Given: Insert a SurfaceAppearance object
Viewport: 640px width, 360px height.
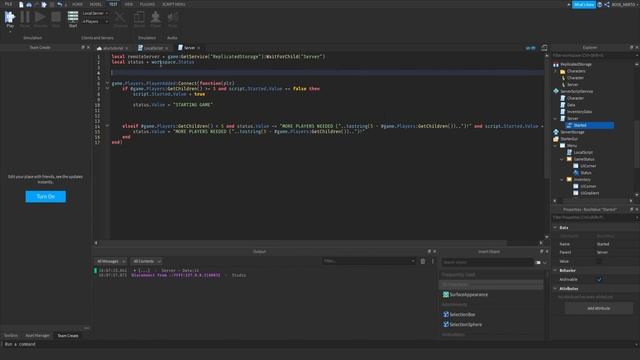Looking at the screenshot, I should click(x=465, y=294).
